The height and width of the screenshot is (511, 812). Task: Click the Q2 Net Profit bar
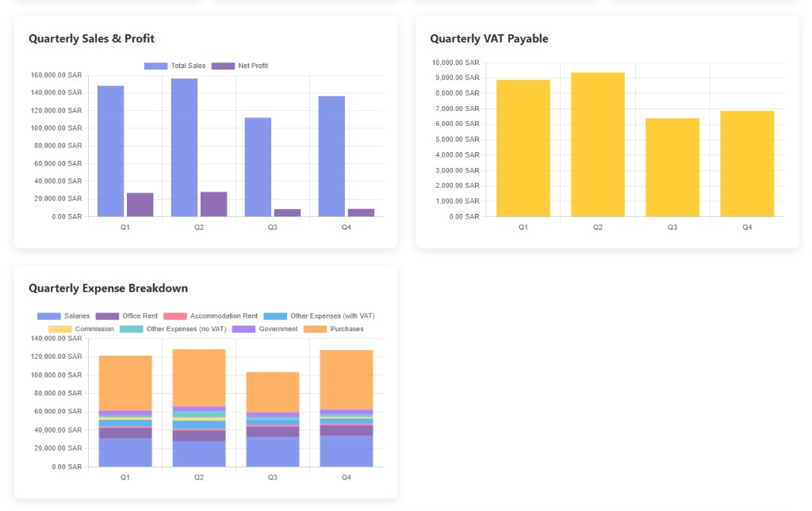[214, 204]
